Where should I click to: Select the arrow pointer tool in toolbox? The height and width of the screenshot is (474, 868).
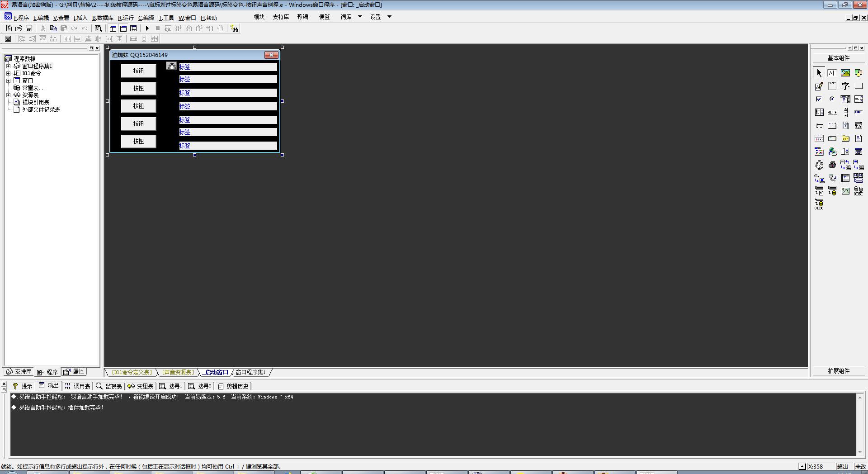coord(819,73)
